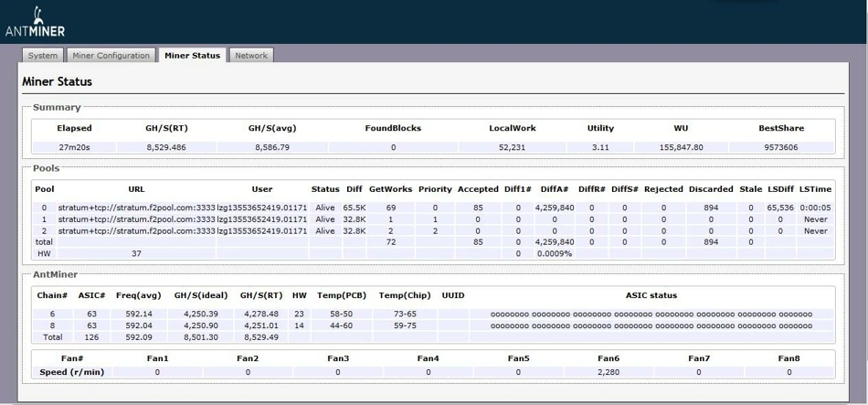Click total GetWorks value 72

[391, 242]
